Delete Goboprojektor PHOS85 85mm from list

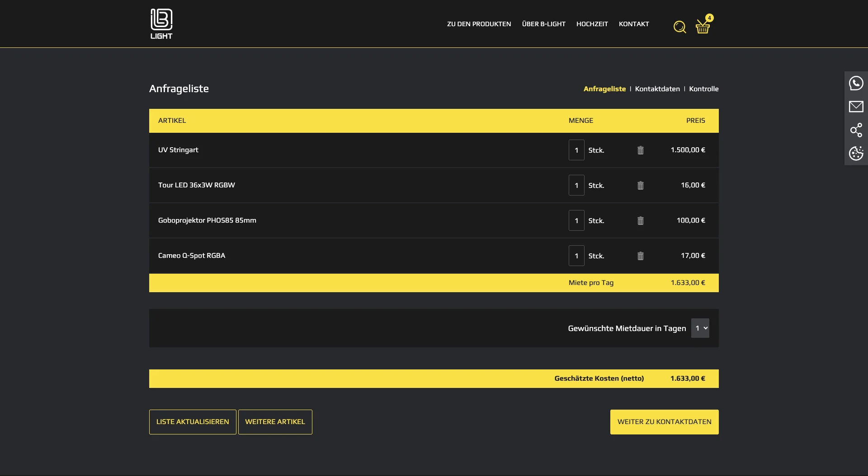(640, 221)
